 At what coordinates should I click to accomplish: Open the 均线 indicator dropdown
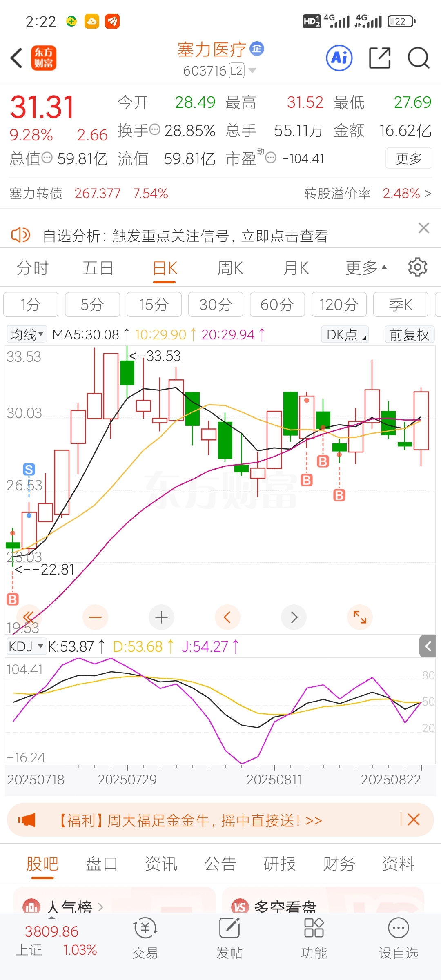click(27, 334)
